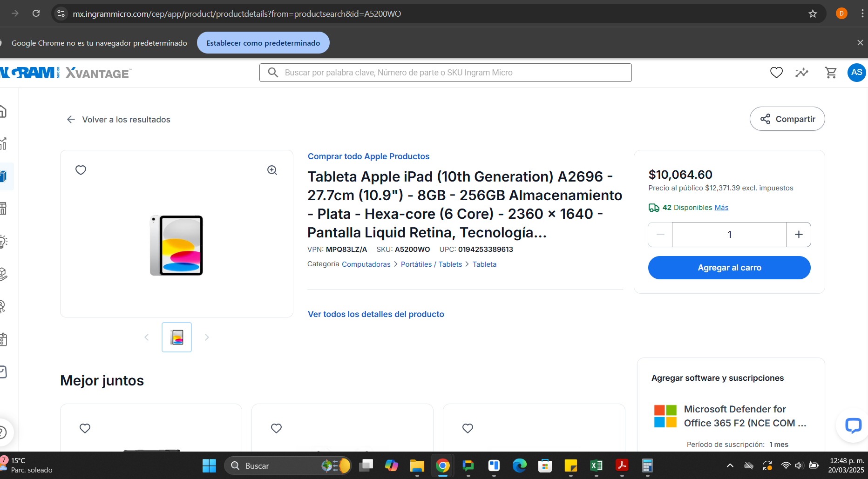This screenshot has width=868, height=479.
Task: Open Tableta category breadcrumb
Action: (484, 264)
